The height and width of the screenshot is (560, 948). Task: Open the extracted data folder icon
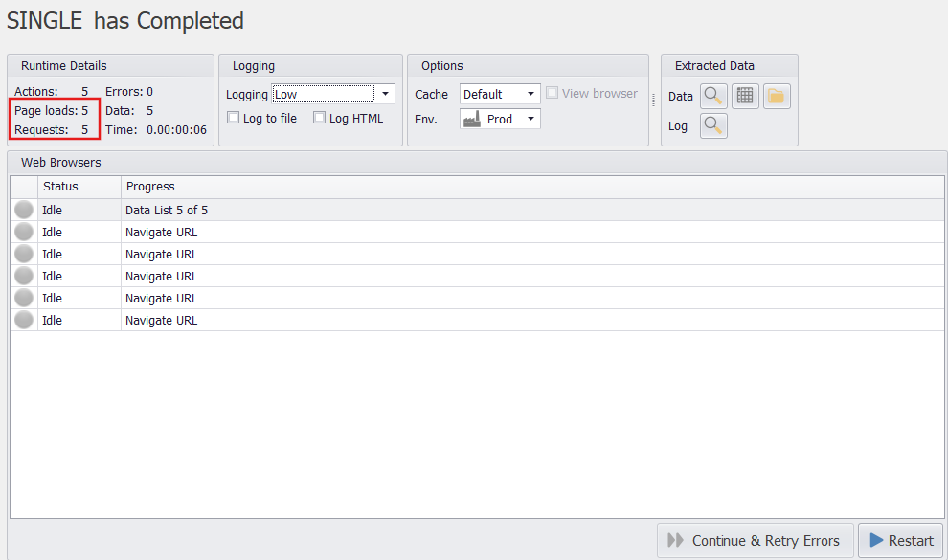pos(777,97)
